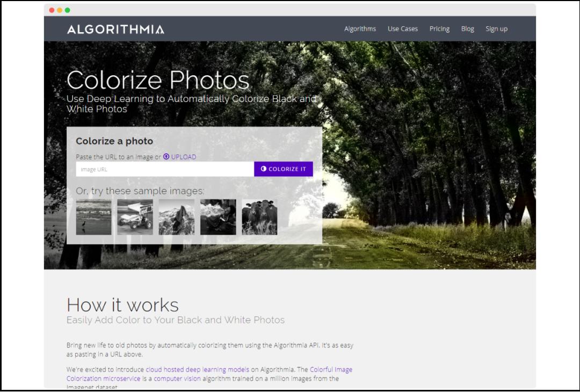Click the Colorize Photos heading
The image size is (580, 392).
click(x=158, y=80)
